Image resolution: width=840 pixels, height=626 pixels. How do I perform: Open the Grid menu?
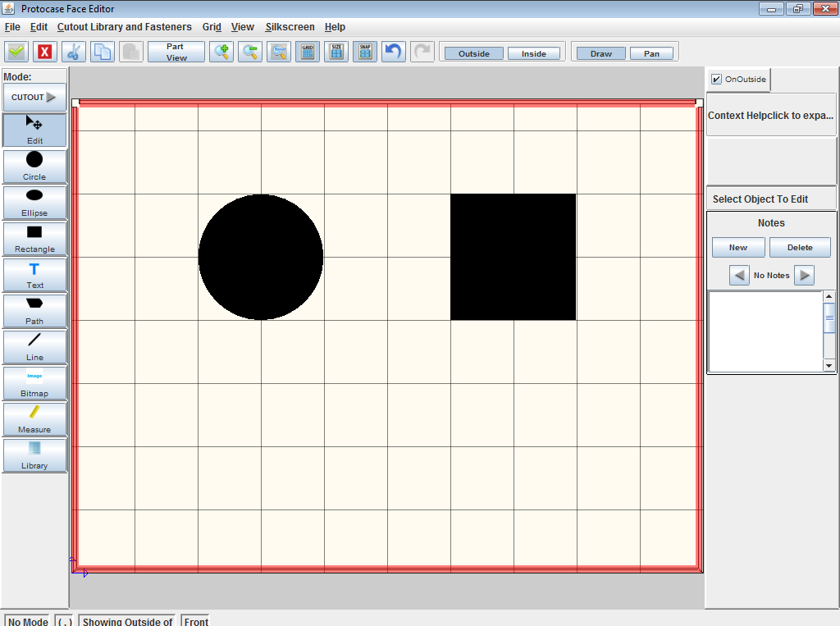pyautogui.click(x=212, y=27)
